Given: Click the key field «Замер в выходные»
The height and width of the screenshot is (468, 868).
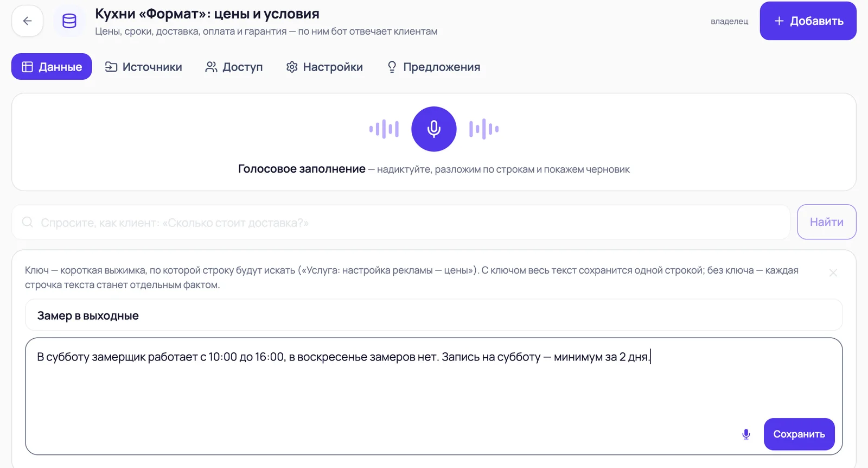Looking at the screenshot, I should 433,315.
